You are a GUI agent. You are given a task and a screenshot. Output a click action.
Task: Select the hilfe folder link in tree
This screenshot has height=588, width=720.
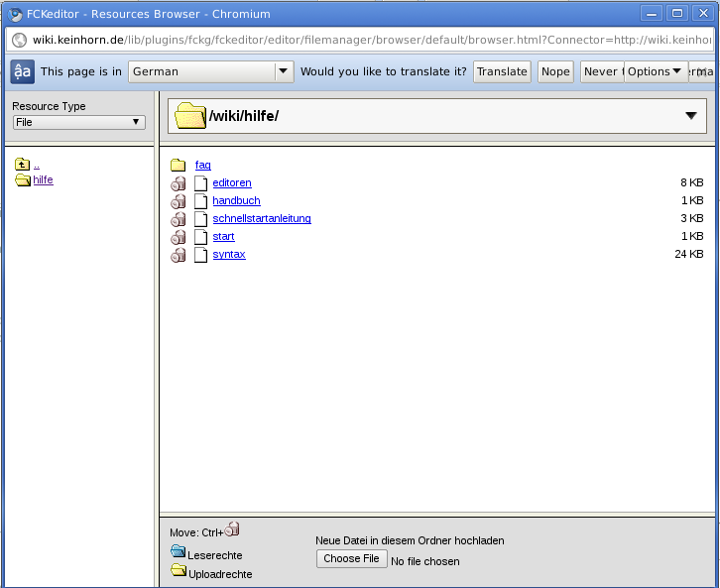pyautogui.click(x=44, y=179)
